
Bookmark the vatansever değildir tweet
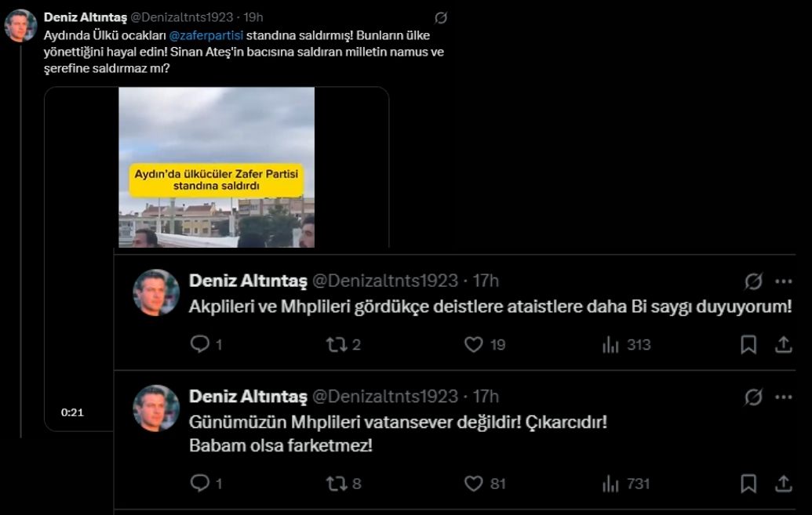click(x=748, y=484)
